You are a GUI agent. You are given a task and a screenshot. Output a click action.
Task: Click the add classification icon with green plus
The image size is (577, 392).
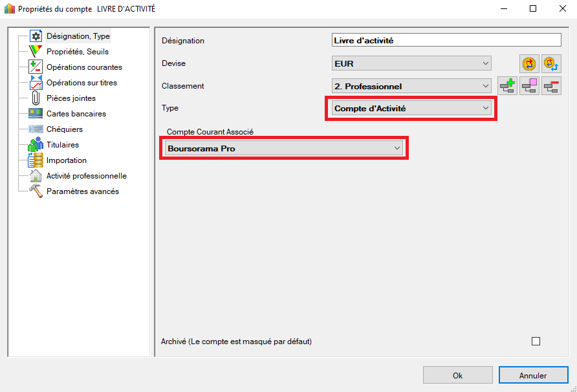507,86
